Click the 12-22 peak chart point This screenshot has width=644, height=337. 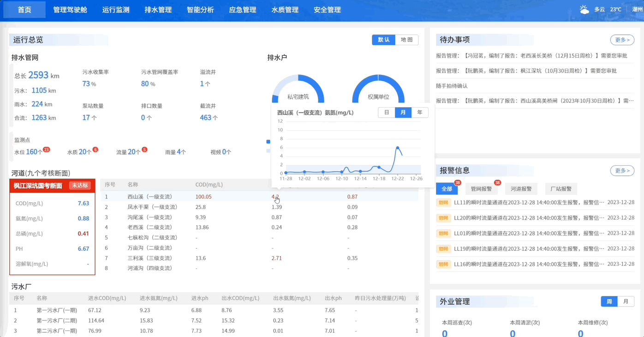[x=398, y=148]
